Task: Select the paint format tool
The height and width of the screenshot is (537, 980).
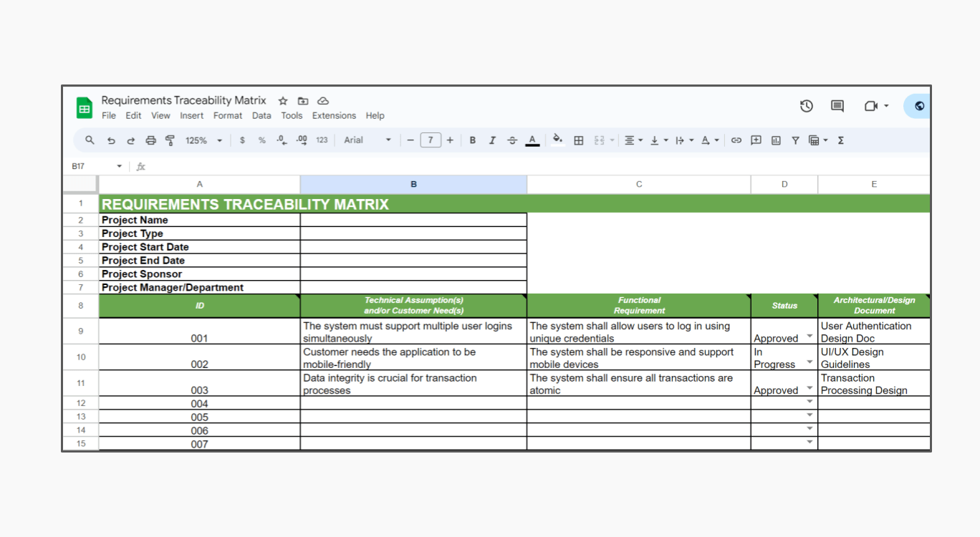Action: 170,140
